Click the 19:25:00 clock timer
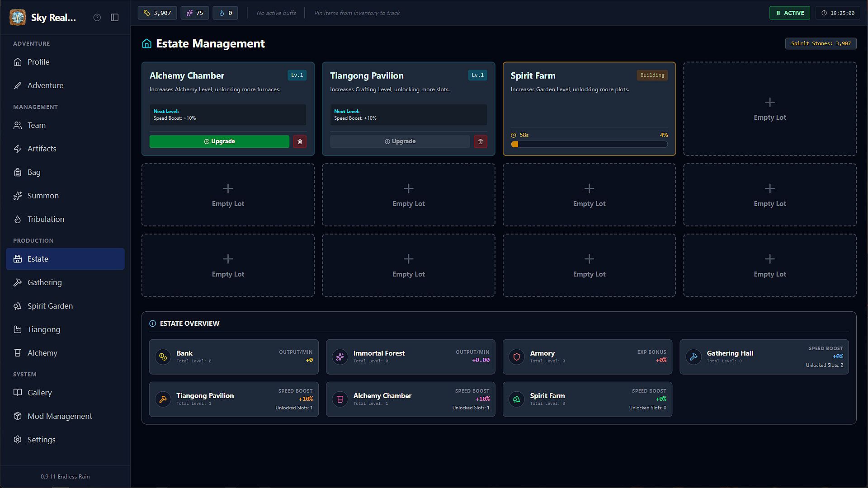 point(838,13)
